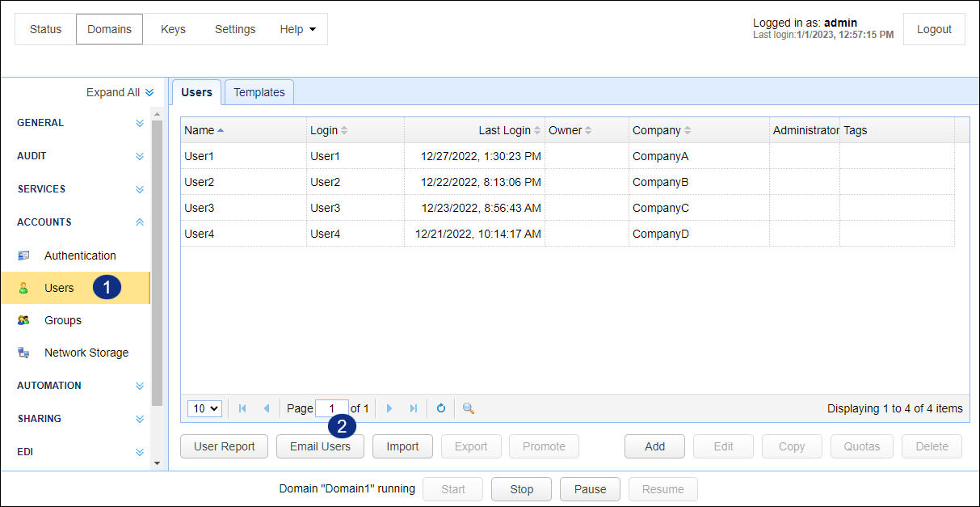
Task: Expand the EDI section
Action: [x=140, y=452]
